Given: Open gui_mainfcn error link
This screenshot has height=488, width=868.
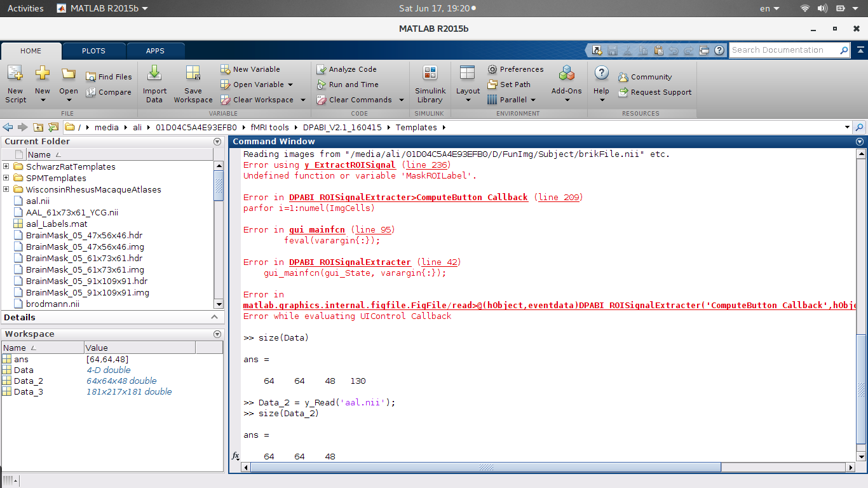Looking at the screenshot, I should [316, 230].
